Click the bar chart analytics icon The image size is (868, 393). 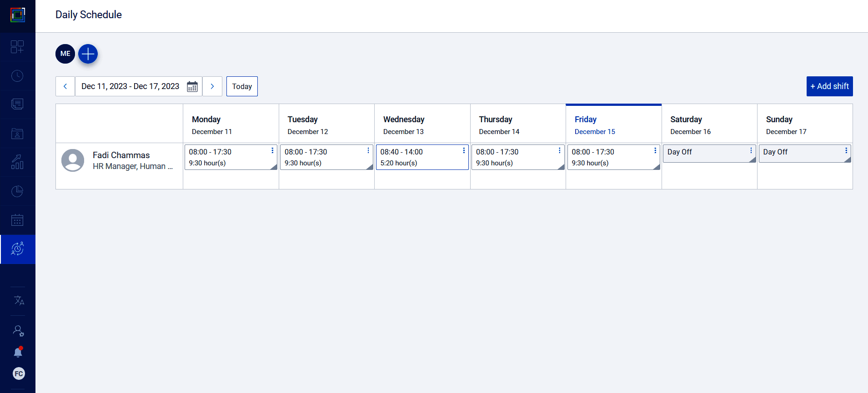(x=17, y=162)
